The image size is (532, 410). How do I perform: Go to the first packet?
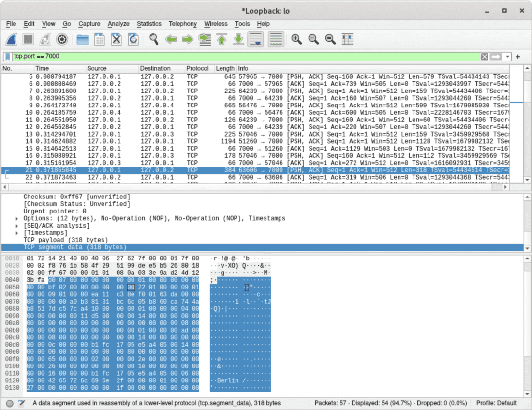click(x=222, y=39)
